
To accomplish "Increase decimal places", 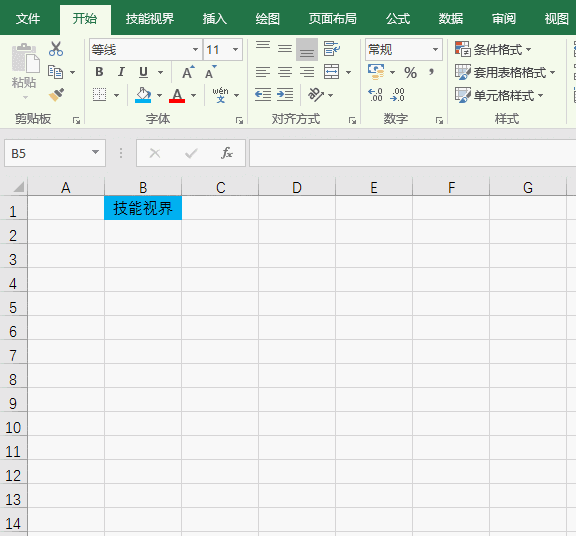I will pos(375,95).
